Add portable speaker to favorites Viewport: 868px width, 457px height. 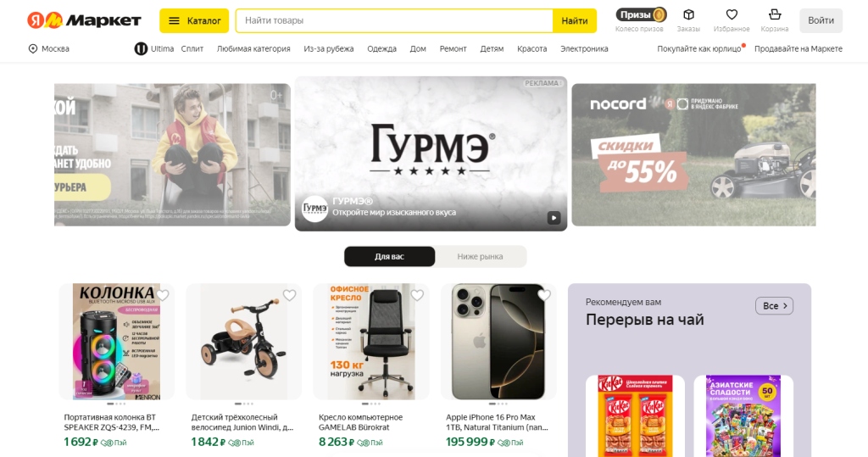click(162, 295)
